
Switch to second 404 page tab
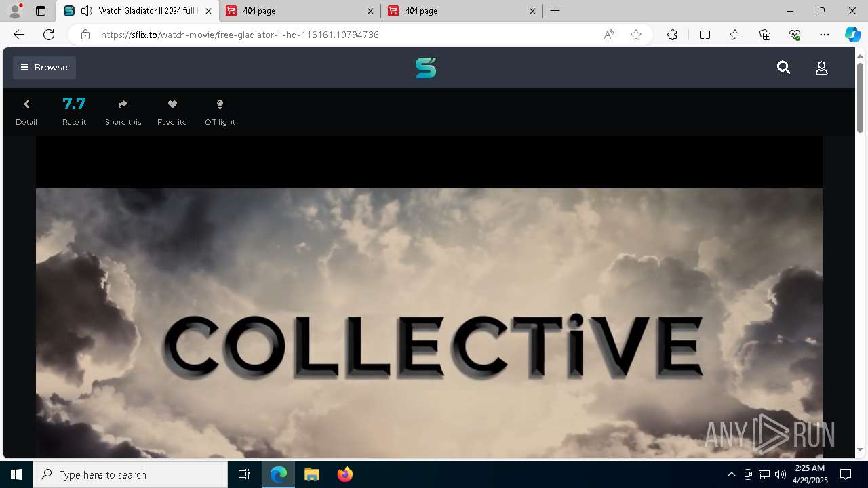[462, 11]
